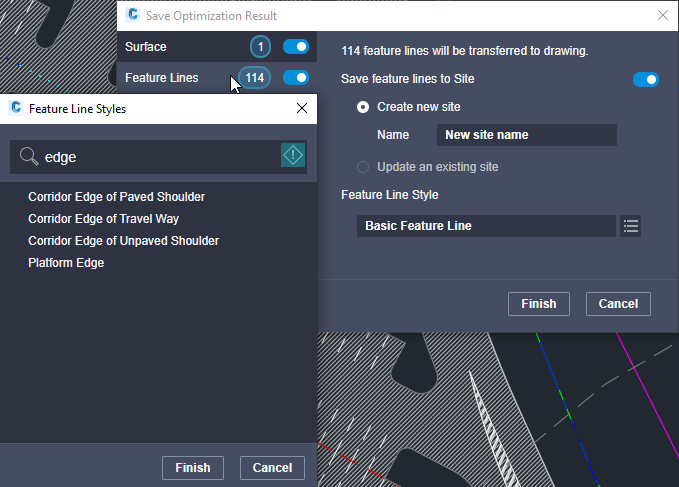The image size is (679, 487).
Task: Click Finish in Feature Line Styles dialog
Action: (193, 468)
